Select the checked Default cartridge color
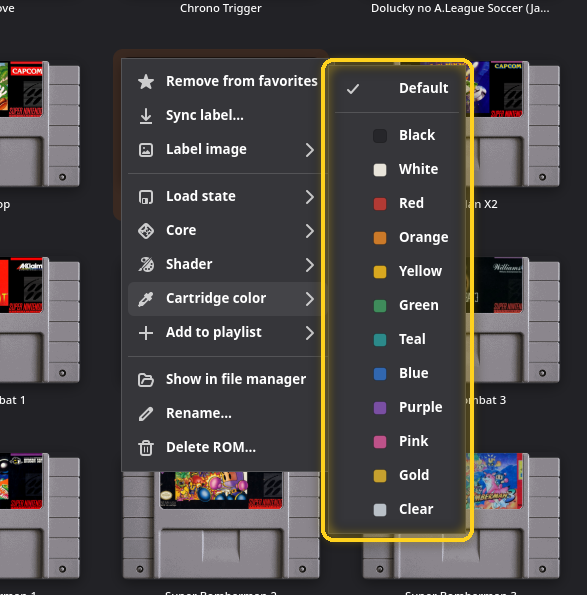 tap(397, 88)
